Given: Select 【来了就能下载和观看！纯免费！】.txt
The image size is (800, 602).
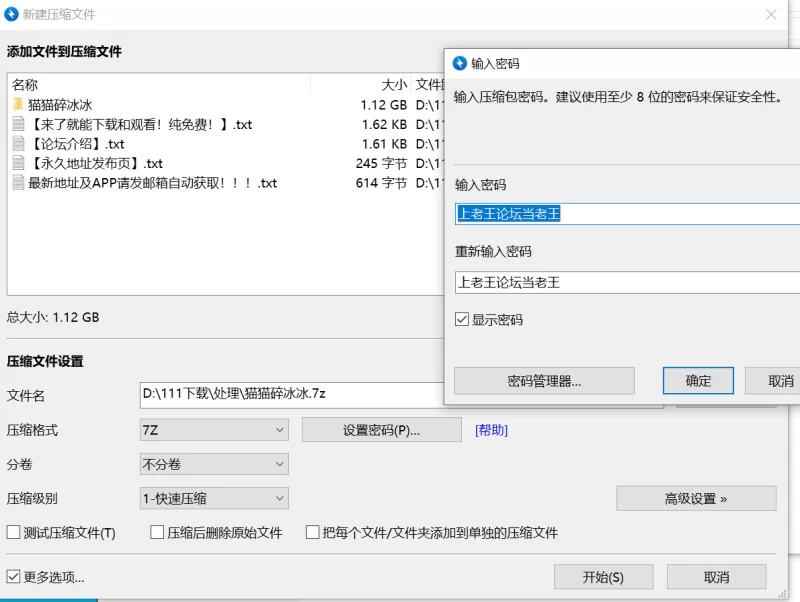Looking at the screenshot, I should click(x=226, y=124).
